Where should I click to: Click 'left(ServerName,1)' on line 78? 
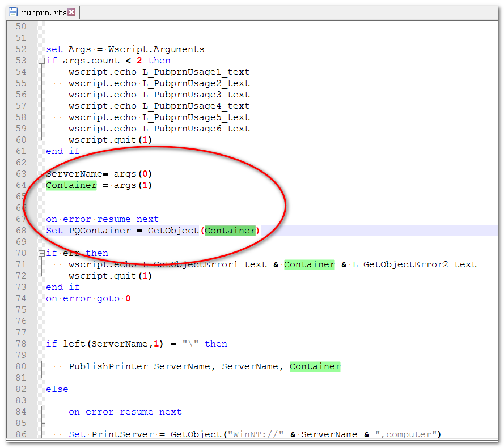[113, 344]
